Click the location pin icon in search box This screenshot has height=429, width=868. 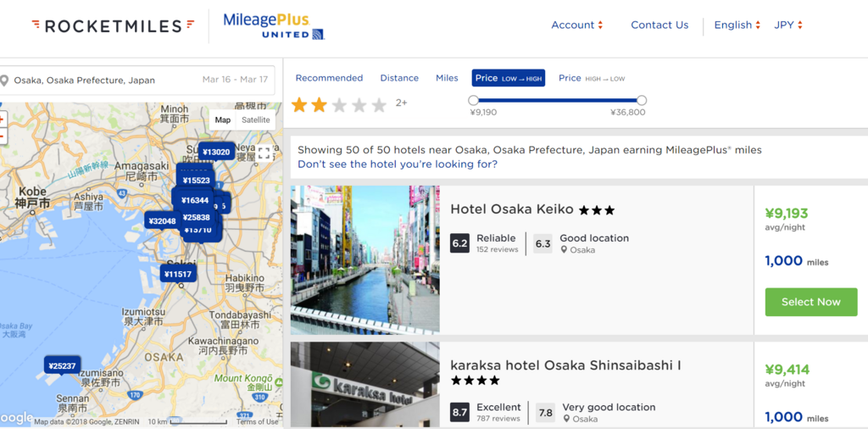coord(4,81)
